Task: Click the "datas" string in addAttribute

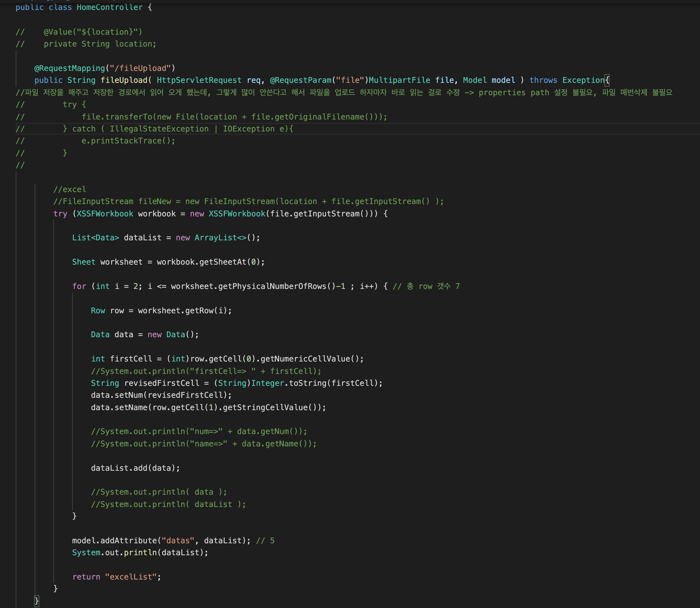Action: click(178, 540)
